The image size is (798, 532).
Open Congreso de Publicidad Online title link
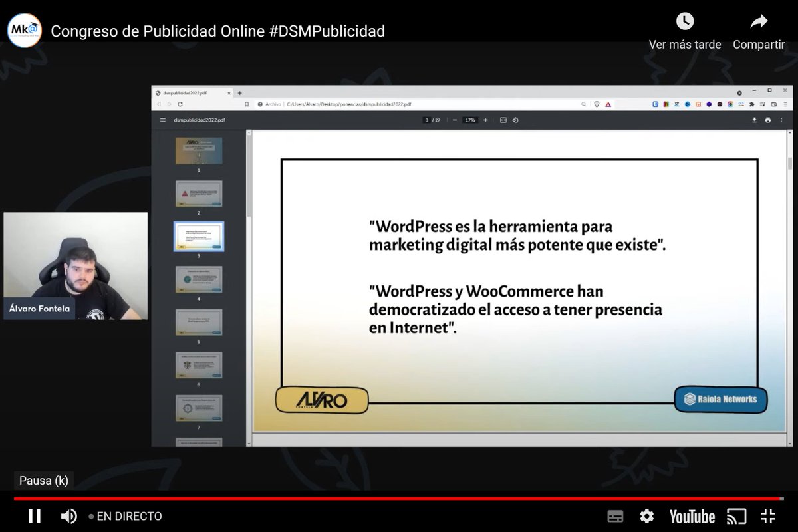217,31
